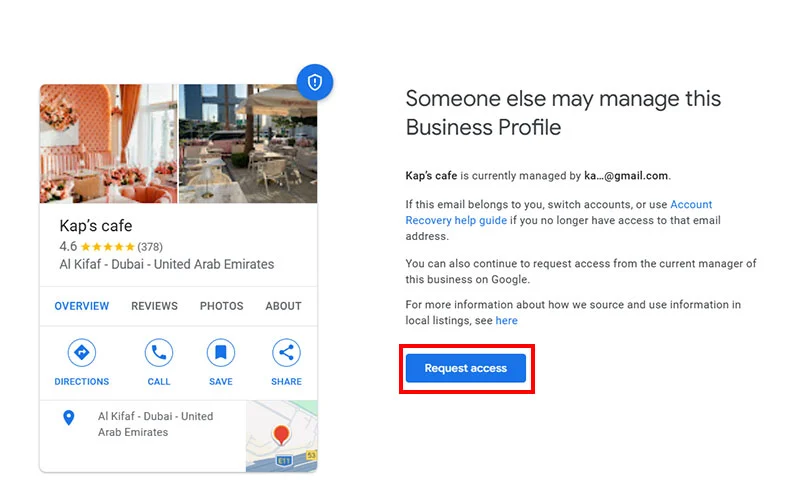The image size is (800, 500).
Task: Click the Share icon
Action: (286, 353)
